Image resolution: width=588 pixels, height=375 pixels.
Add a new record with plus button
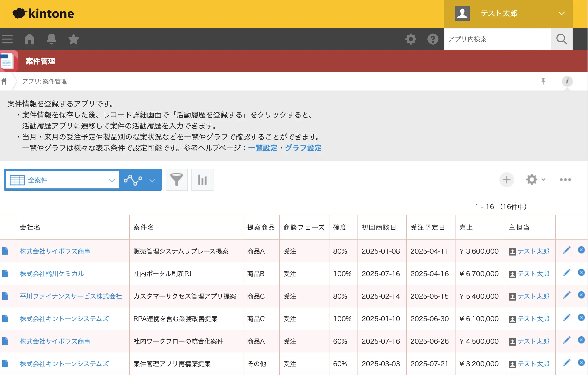507,180
